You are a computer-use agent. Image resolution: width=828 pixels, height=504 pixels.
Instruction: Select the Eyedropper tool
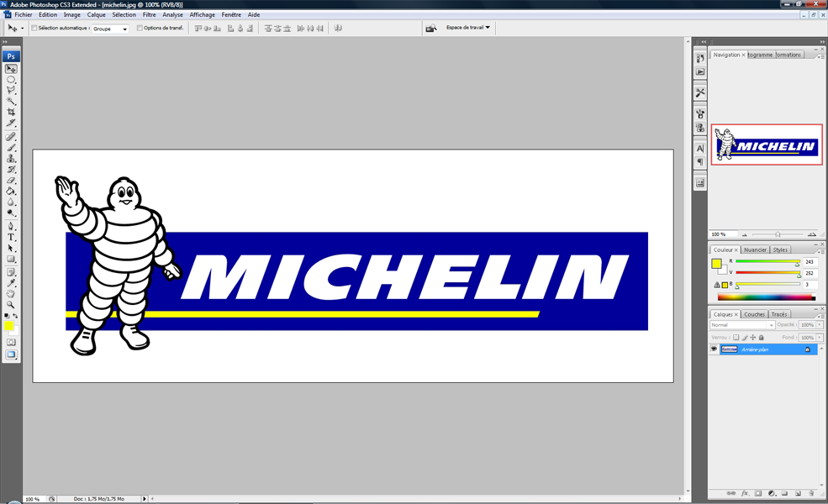pyautogui.click(x=11, y=283)
